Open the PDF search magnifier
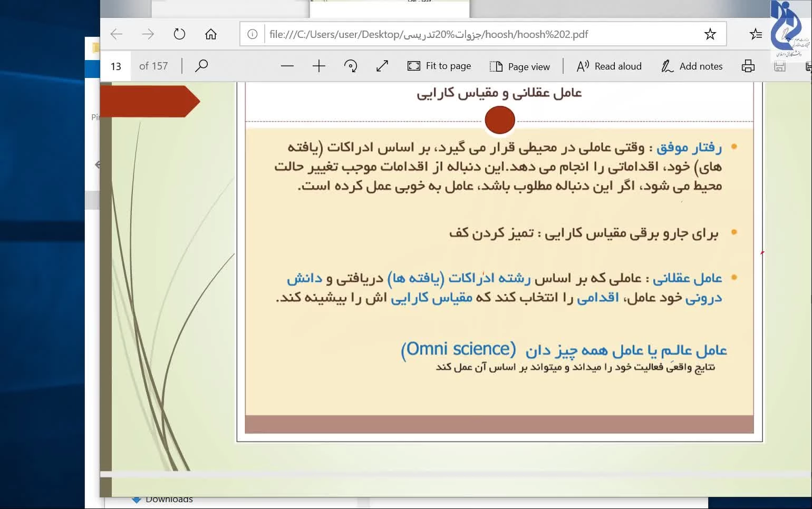Viewport: 812px width, 509px height. (x=201, y=66)
